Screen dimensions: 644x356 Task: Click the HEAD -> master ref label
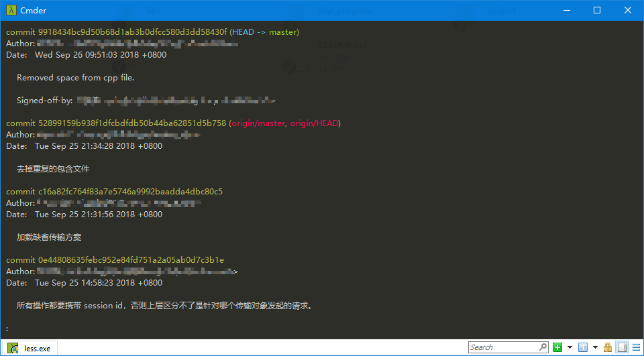click(264, 32)
